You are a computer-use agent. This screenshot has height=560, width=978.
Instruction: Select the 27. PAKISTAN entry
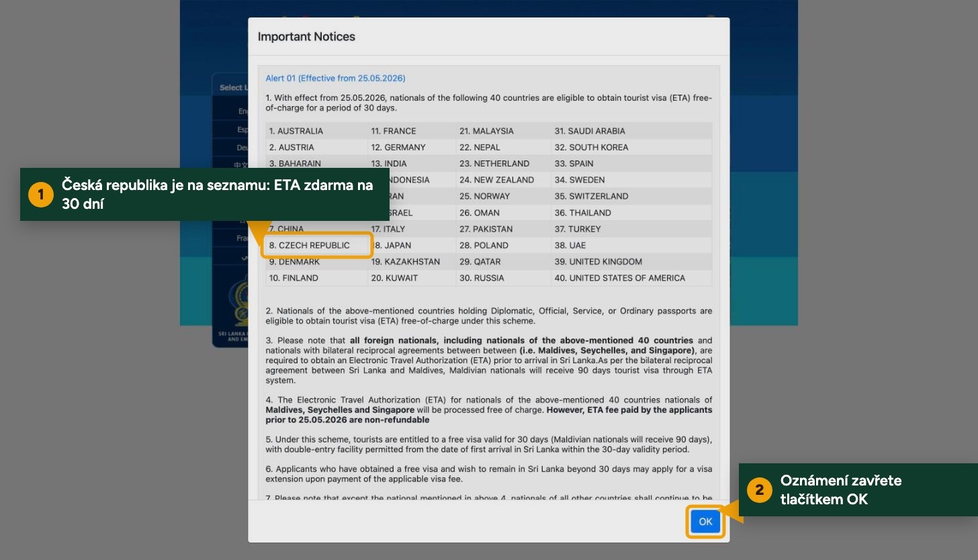click(504, 229)
